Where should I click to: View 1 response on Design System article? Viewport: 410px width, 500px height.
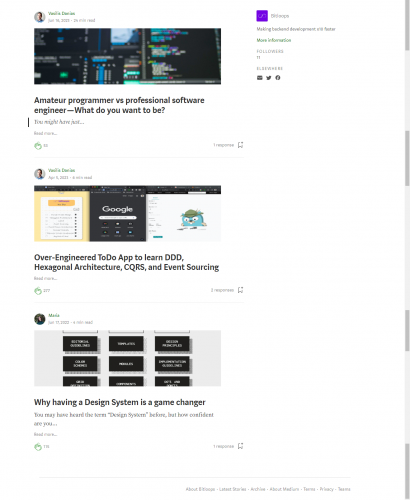224,446
